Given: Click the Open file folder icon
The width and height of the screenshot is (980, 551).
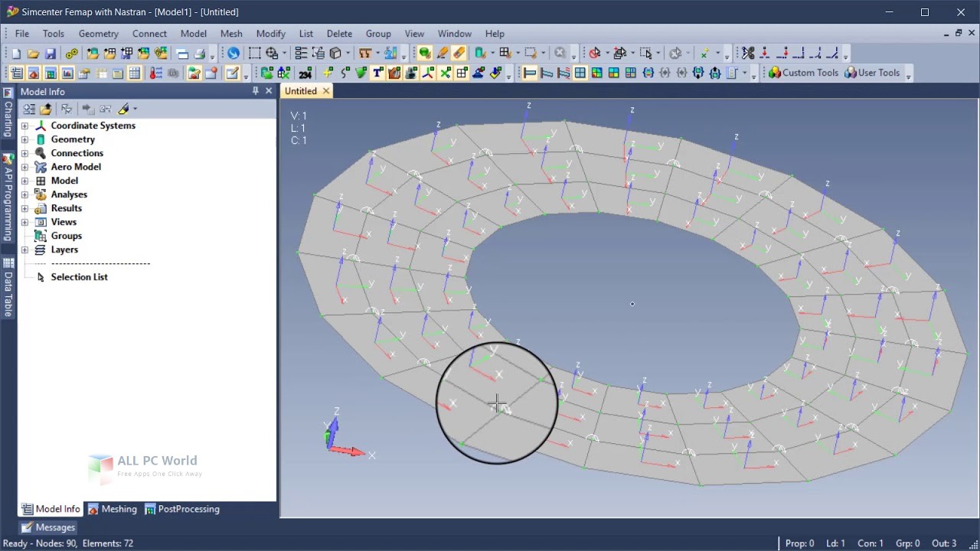Looking at the screenshot, I should (x=33, y=54).
